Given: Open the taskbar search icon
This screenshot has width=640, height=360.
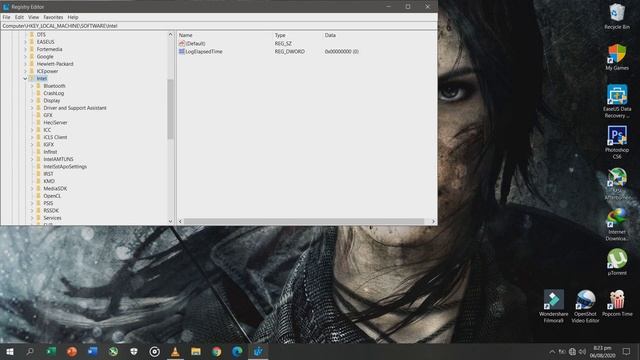Looking at the screenshot, I should 30,351.
